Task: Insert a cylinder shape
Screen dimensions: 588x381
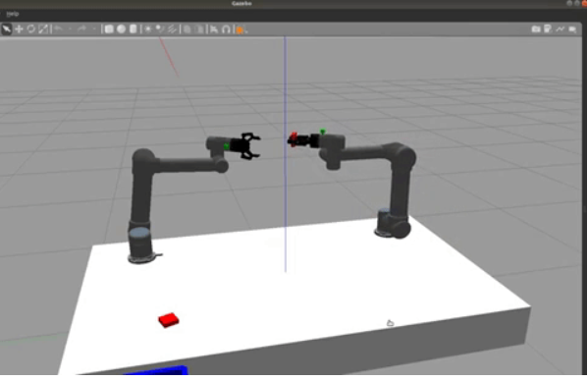Action: point(134,29)
